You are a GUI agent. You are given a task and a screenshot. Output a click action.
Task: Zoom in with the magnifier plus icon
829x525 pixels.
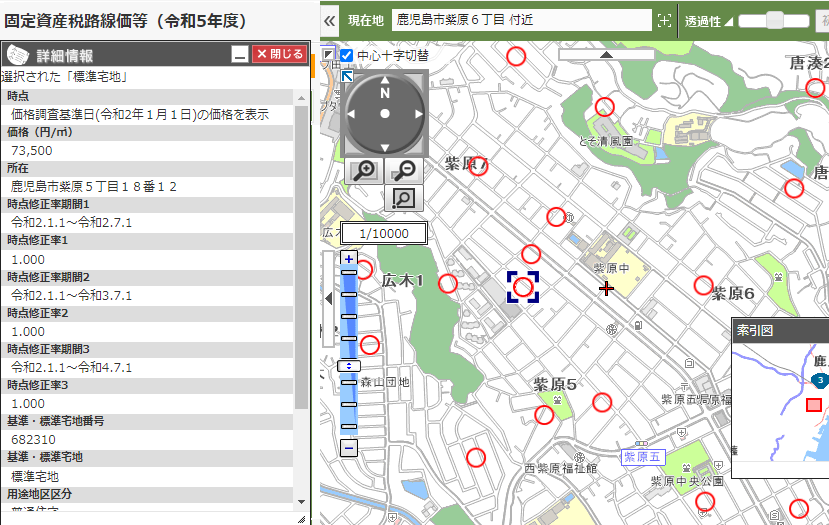point(364,170)
